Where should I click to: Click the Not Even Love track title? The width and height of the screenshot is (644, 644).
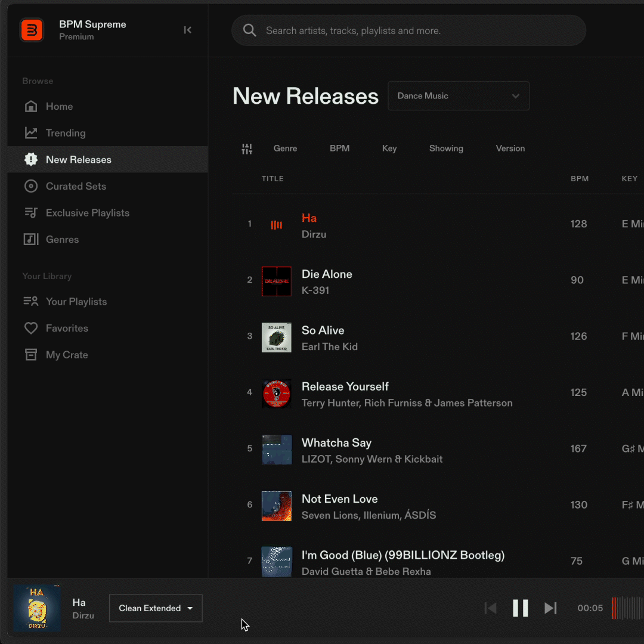point(340,499)
